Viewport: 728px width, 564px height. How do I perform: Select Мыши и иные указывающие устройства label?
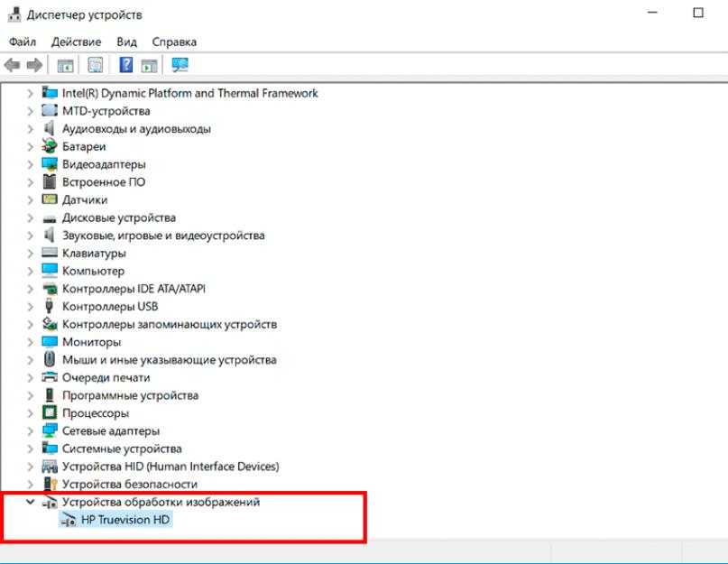[170, 360]
